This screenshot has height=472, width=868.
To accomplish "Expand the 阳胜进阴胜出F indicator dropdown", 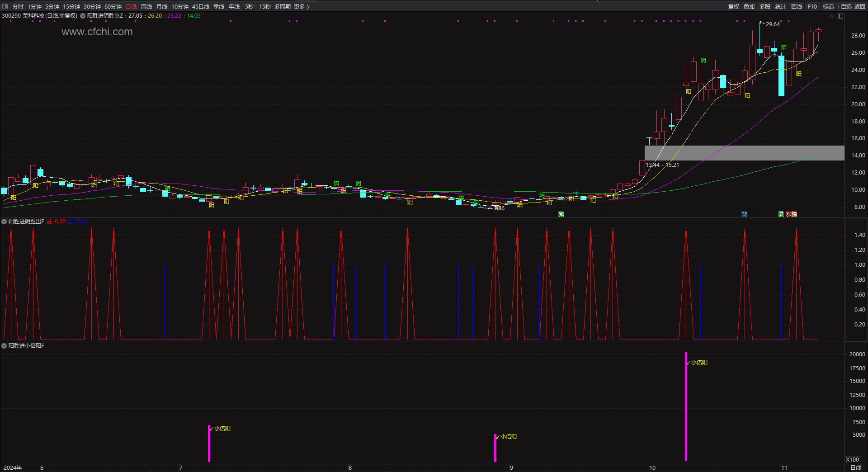I will (4, 222).
